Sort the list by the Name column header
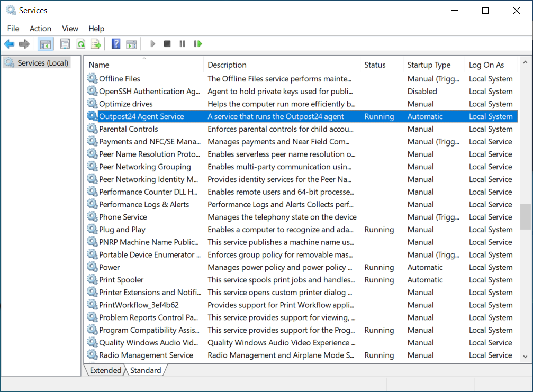The width and height of the screenshot is (533, 392). coord(99,65)
